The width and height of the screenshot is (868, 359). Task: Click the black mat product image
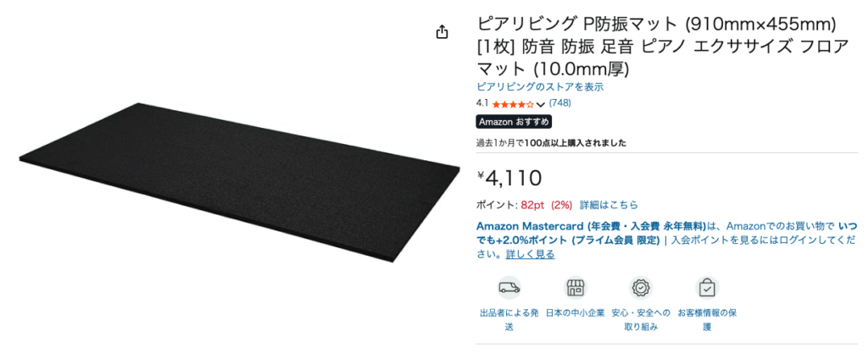239,182
